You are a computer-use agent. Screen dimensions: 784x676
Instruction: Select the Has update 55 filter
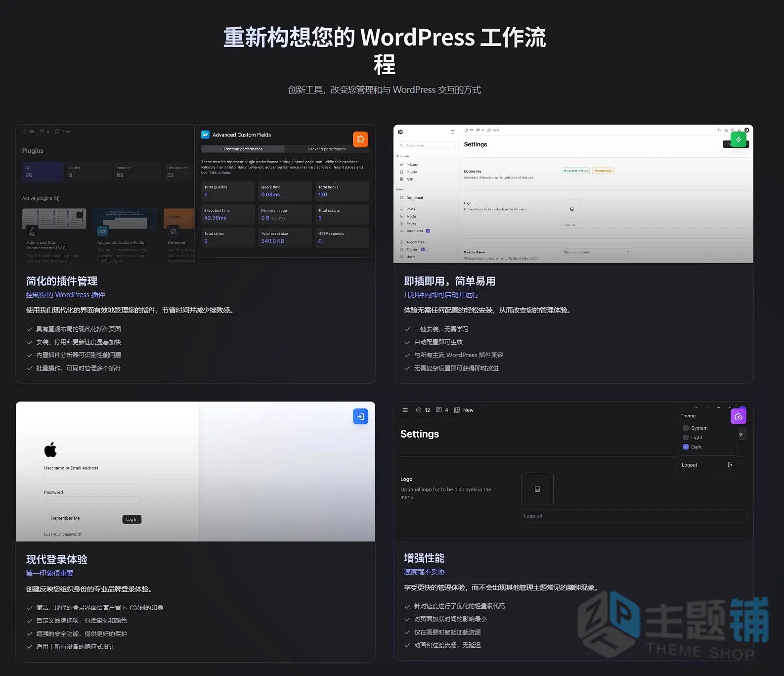(178, 172)
